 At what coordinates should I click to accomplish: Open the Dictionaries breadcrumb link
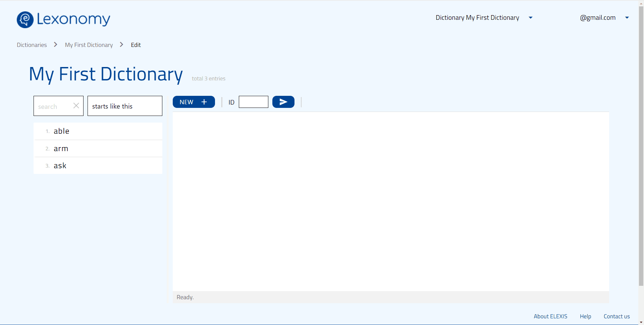click(x=32, y=45)
